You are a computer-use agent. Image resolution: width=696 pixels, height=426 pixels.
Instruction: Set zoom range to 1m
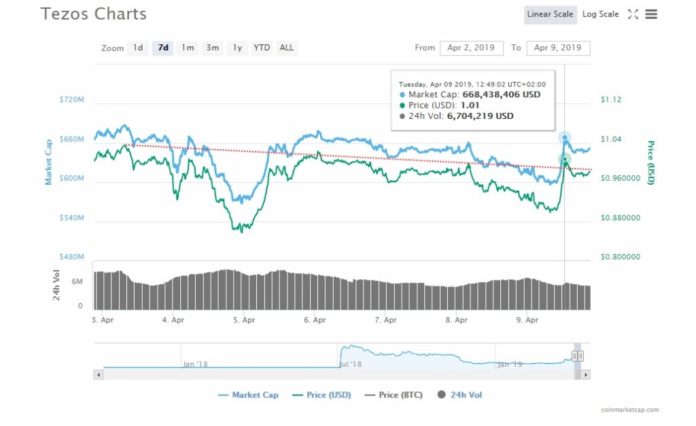(188, 47)
